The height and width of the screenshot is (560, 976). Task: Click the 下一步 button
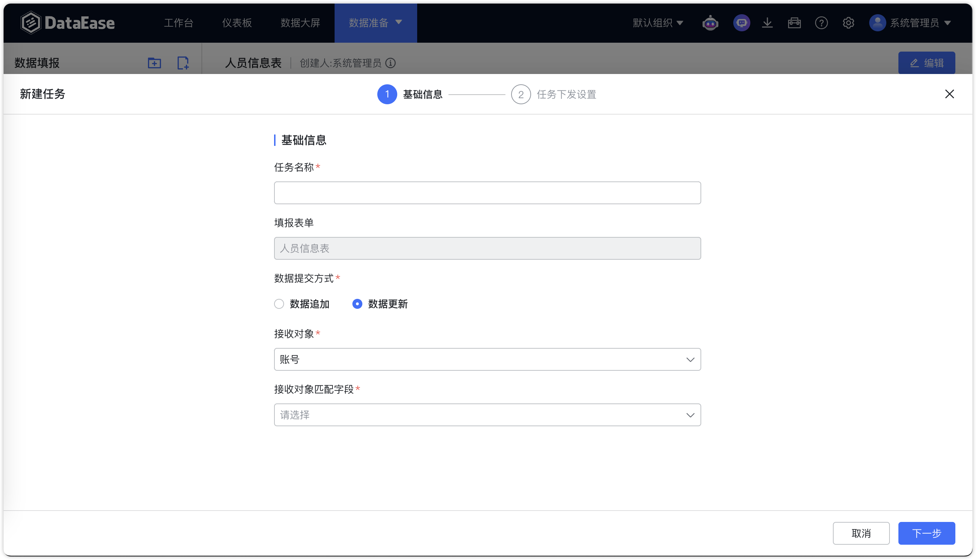927,533
